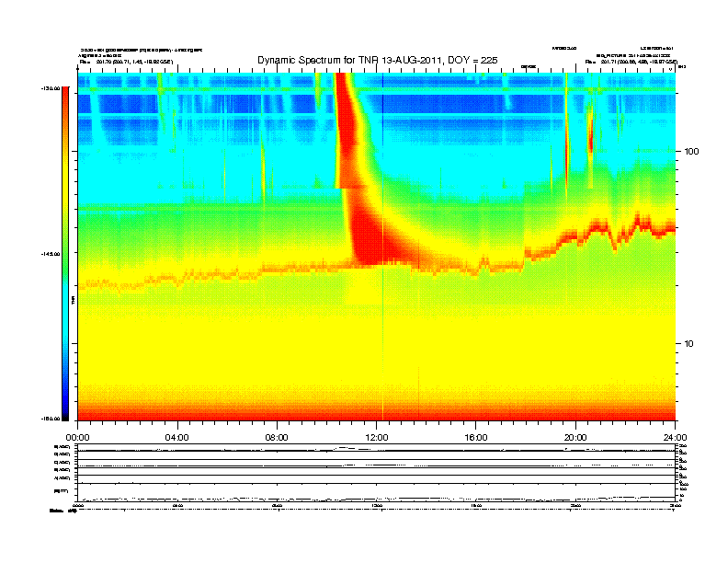The height and width of the screenshot is (563, 728).
Task: Click the 100 frequency axis label
Action: click(691, 152)
